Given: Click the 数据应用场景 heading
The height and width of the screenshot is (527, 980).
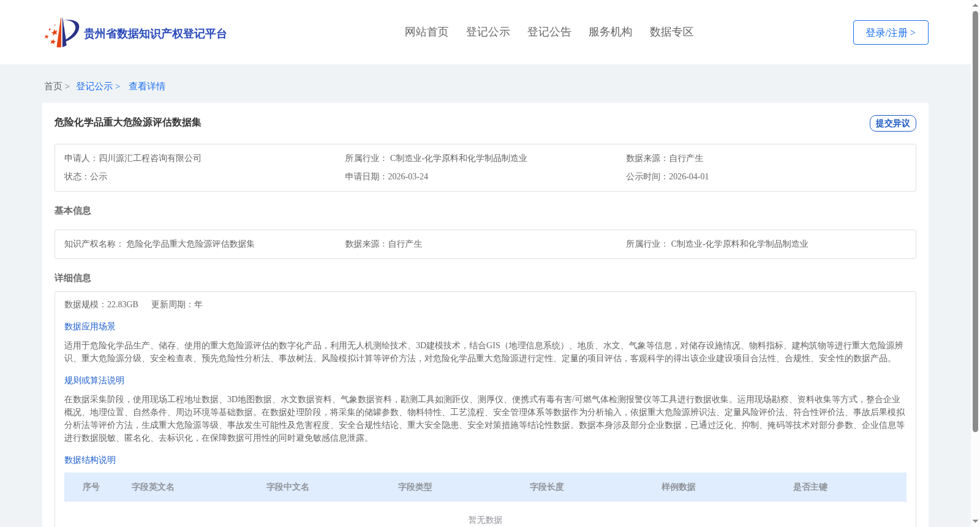Looking at the screenshot, I should [x=90, y=326].
